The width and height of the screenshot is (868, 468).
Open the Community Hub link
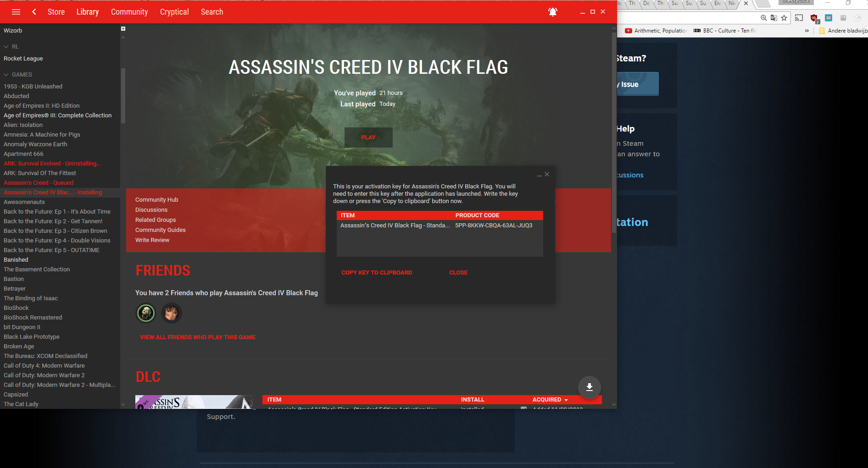point(156,200)
